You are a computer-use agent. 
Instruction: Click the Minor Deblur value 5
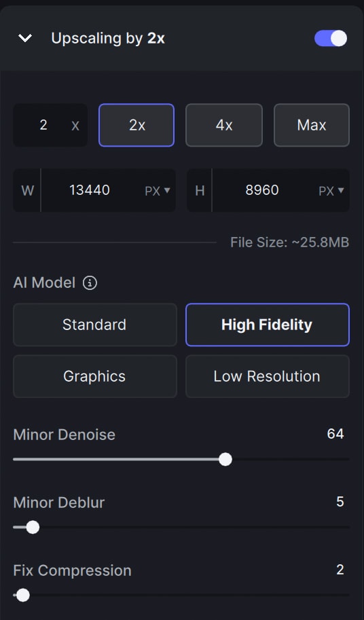click(x=340, y=502)
